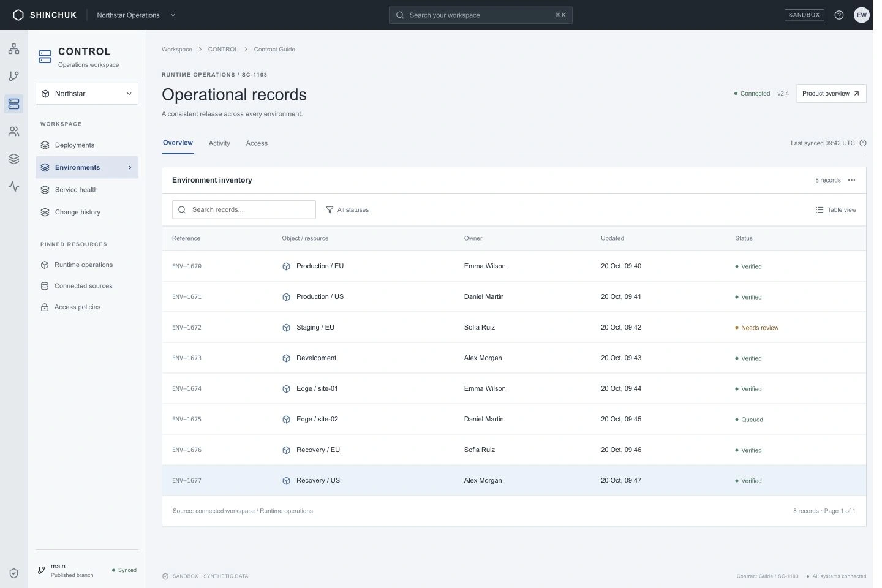882x588 pixels.
Task: Click the cube icon for Production / EU
Action: pyautogui.click(x=286, y=266)
